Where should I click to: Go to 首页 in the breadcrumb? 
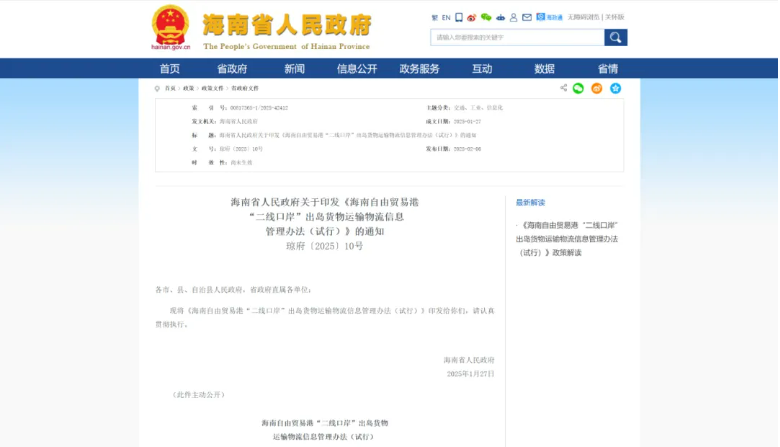[170, 89]
